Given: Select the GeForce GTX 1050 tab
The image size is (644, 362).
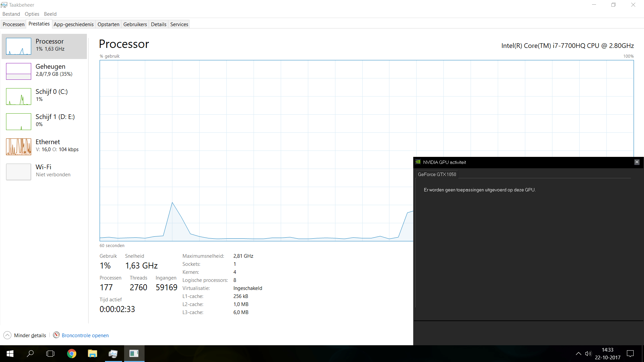Looking at the screenshot, I should coord(437,174).
